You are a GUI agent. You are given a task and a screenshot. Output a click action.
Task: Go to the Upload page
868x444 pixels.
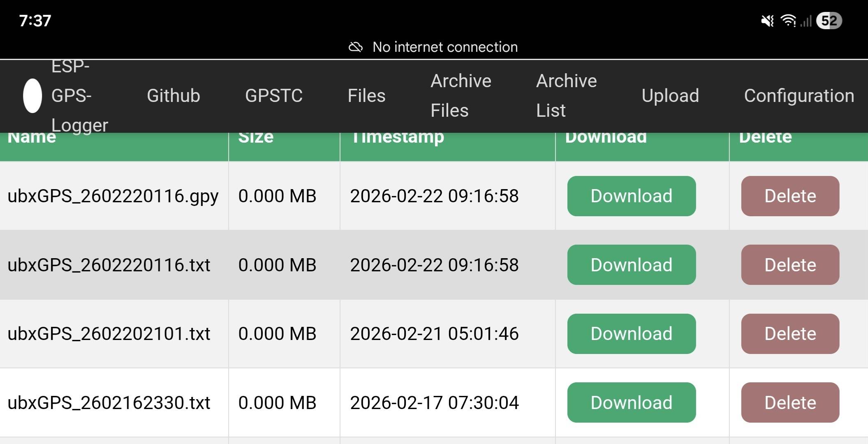670,96
